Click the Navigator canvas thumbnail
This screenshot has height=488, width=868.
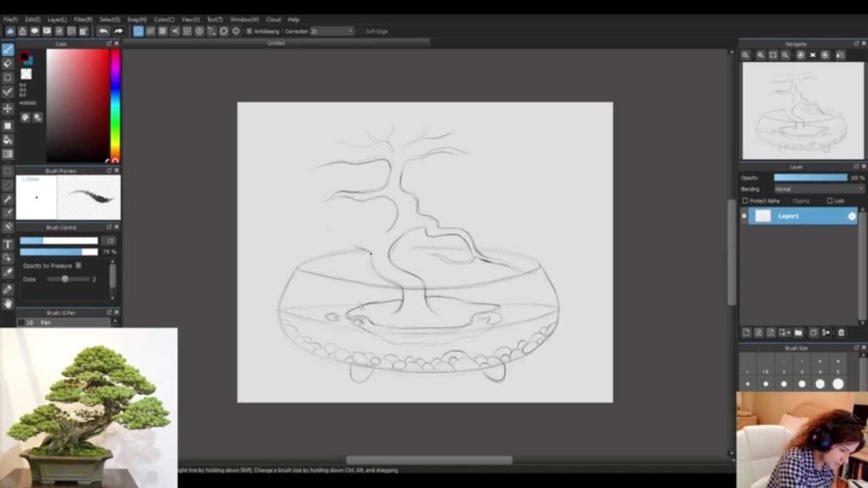802,110
